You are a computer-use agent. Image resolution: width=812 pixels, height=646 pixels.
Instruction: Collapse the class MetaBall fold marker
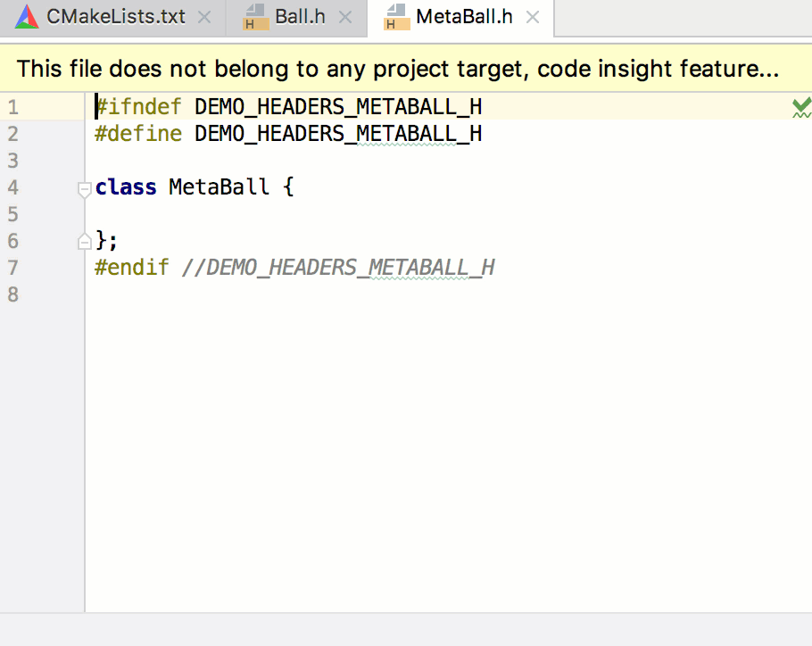click(85, 188)
